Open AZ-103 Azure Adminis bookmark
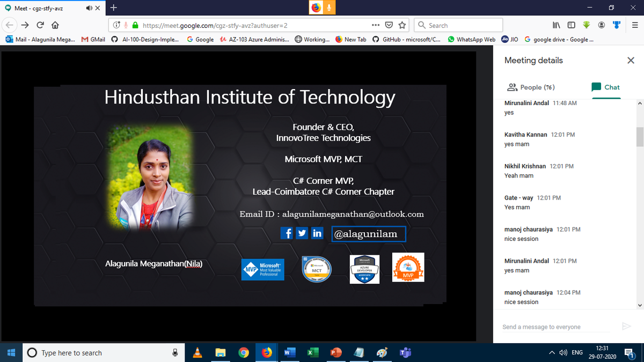 pyautogui.click(x=254, y=39)
